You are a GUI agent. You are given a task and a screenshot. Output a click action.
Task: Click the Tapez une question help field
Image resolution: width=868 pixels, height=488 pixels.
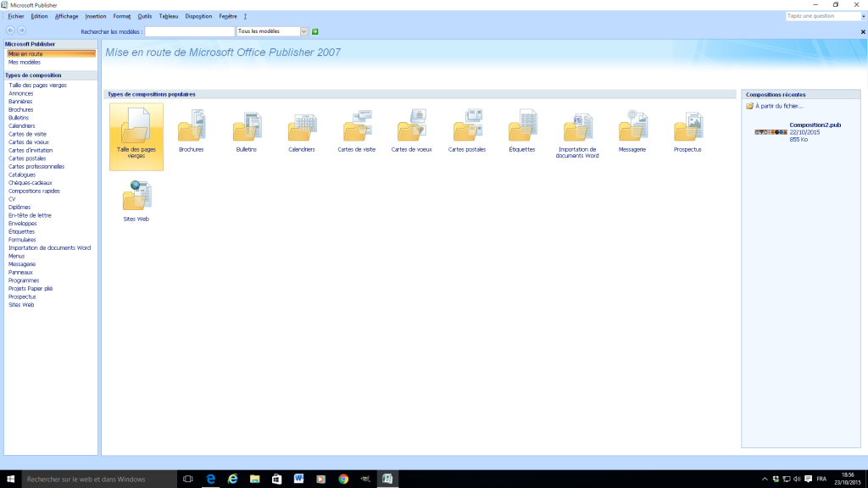coord(823,16)
